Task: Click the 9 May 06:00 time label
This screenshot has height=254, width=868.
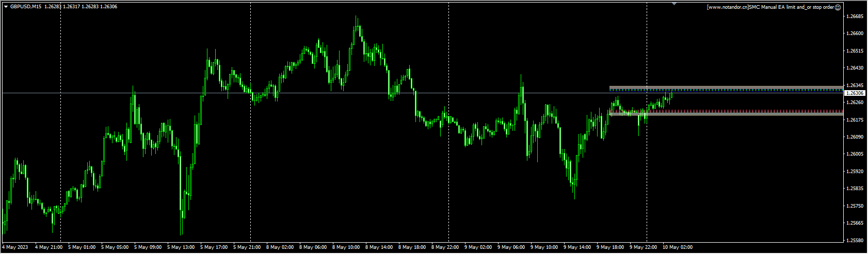Action: (x=511, y=248)
